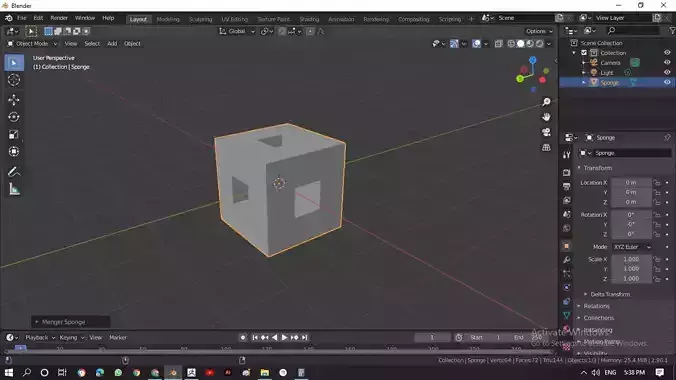Screen dimensions: 676x380
Task: Open the Tool properties tab icon
Action: 566,155
